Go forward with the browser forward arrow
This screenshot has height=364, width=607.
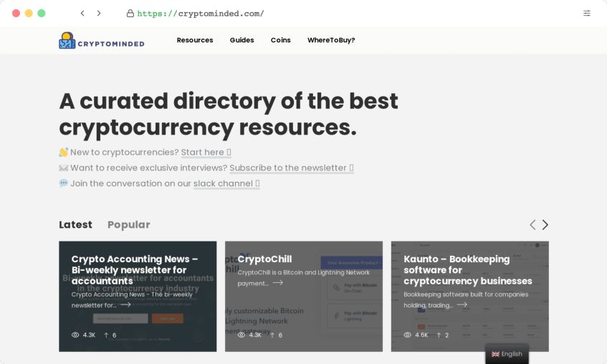click(x=99, y=13)
